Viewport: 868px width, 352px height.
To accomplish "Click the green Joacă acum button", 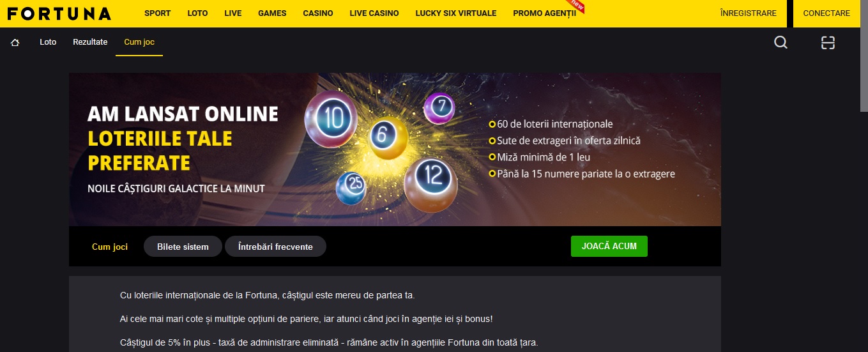I will (609, 246).
